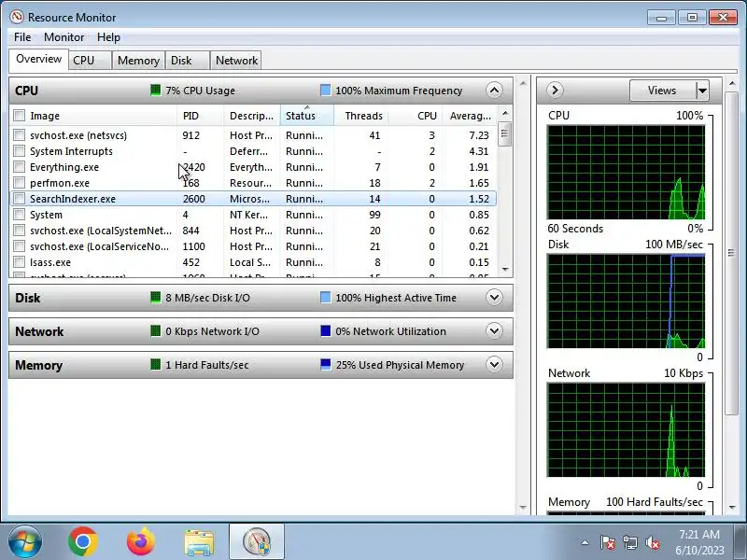Collapse the graphs pane arrow button
The width and height of the screenshot is (747, 560).
tap(555, 90)
